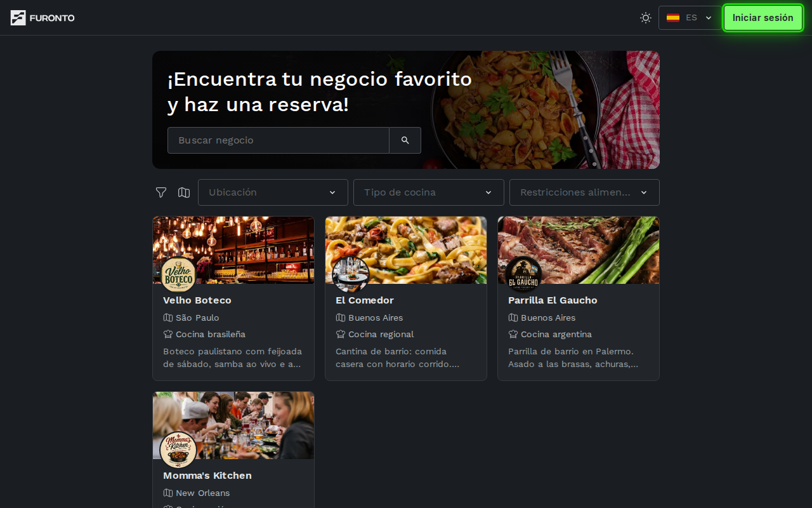The width and height of the screenshot is (812, 508).
Task: Toggle the light theme sun icon
Action: (646, 18)
